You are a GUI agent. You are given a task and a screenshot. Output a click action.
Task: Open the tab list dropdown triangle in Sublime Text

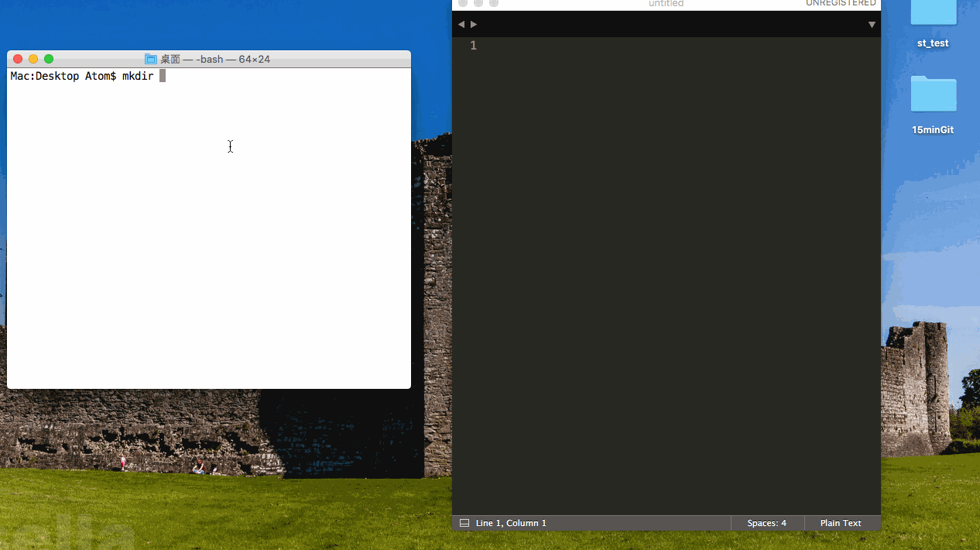872,25
